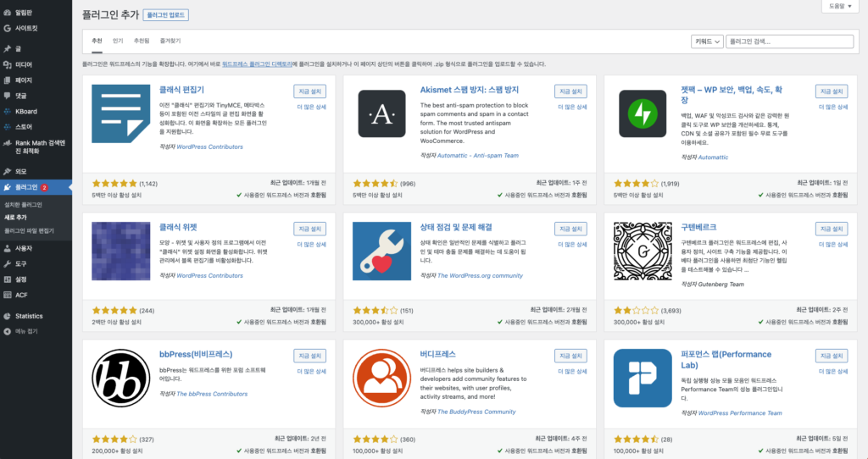Switch to the 즐겨찾기 tab
The width and height of the screenshot is (868, 459).
[170, 41]
